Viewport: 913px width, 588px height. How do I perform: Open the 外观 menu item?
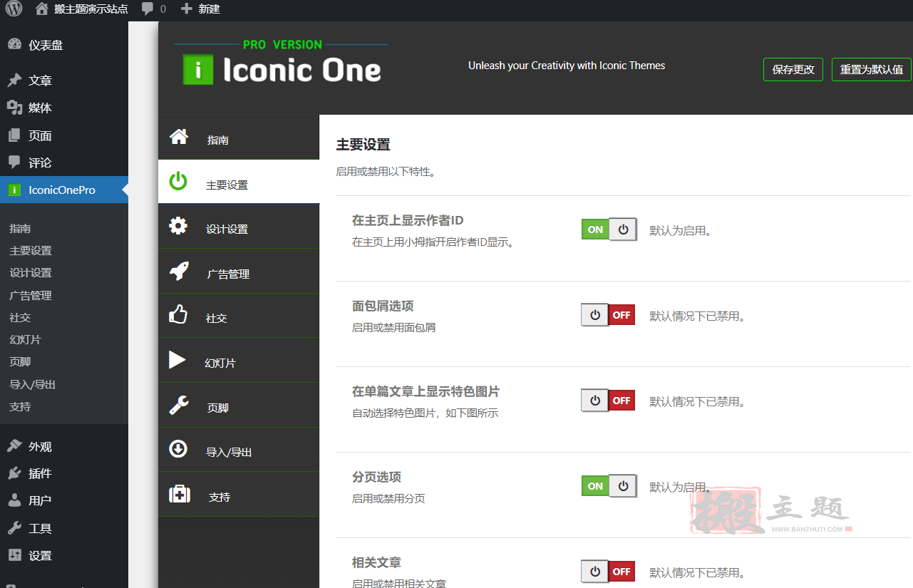click(64, 446)
